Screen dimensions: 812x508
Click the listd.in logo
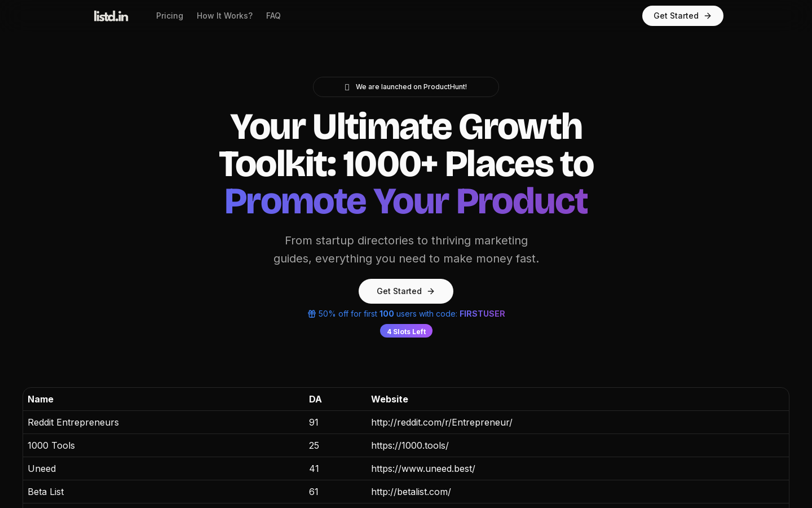pos(111,16)
